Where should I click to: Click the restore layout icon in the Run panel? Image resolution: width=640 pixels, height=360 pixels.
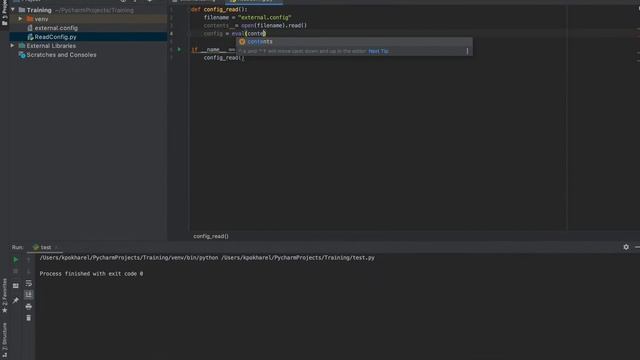16,286
